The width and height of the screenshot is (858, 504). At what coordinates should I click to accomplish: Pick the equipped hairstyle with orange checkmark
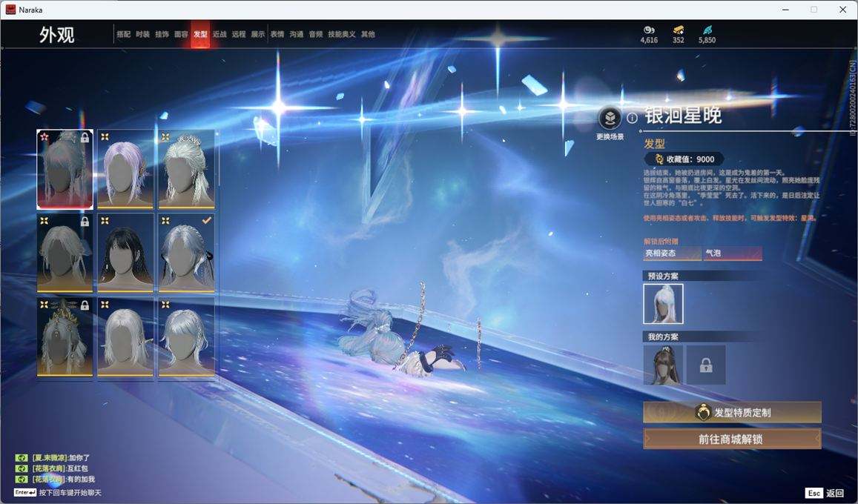pos(186,252)
